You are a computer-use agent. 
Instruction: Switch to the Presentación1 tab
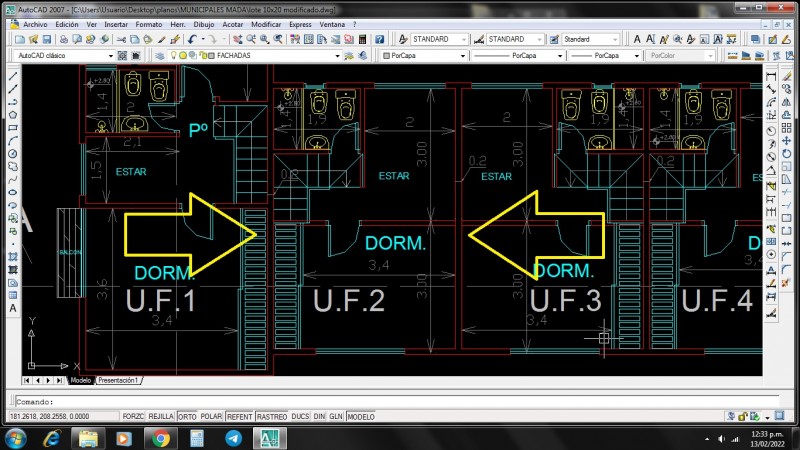(x=118, y=381)
